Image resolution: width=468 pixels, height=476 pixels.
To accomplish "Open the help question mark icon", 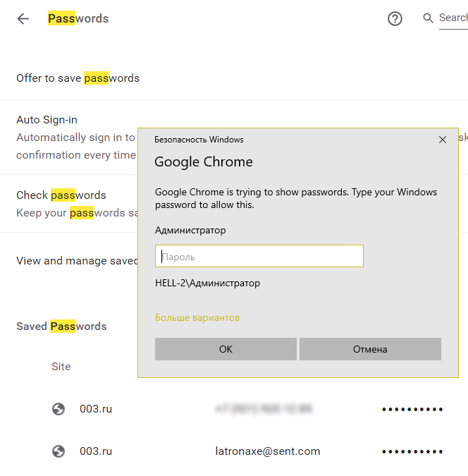I will pyautogui.click(x=395, y=19).
